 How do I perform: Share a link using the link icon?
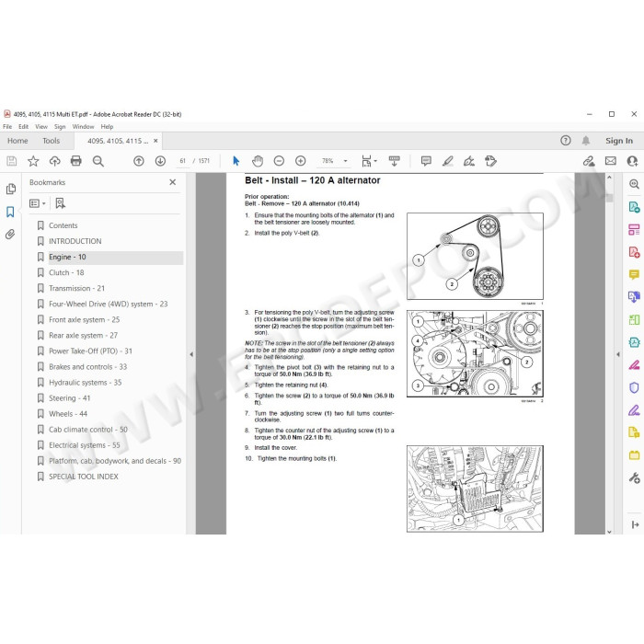[589, 161]
